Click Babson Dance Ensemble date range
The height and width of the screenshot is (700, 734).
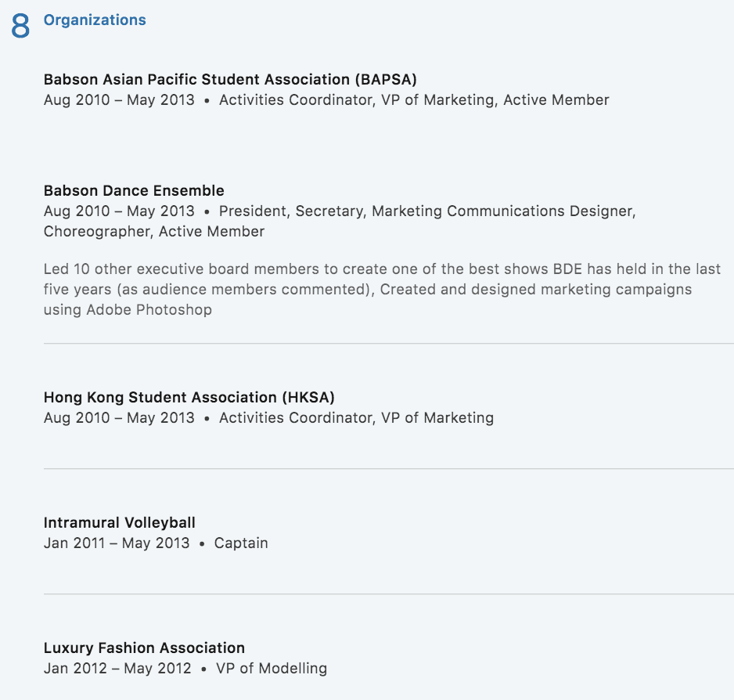[x=119, y=211]
